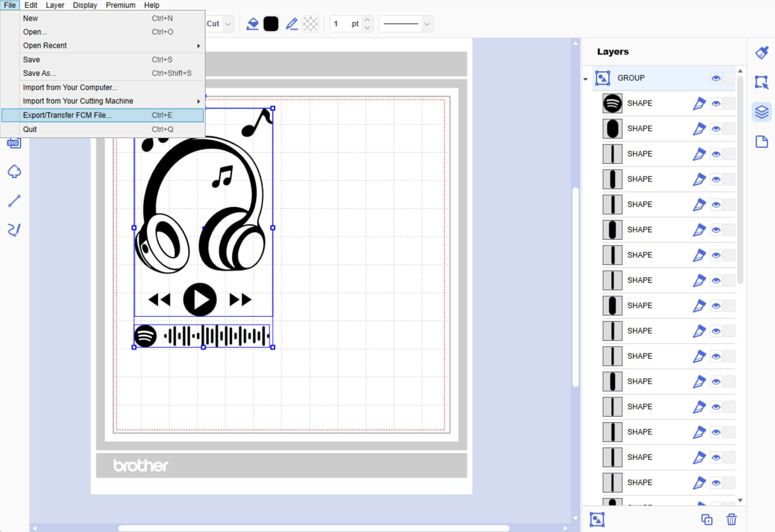Click the trash icon in Layers panel

coord(731,519)
